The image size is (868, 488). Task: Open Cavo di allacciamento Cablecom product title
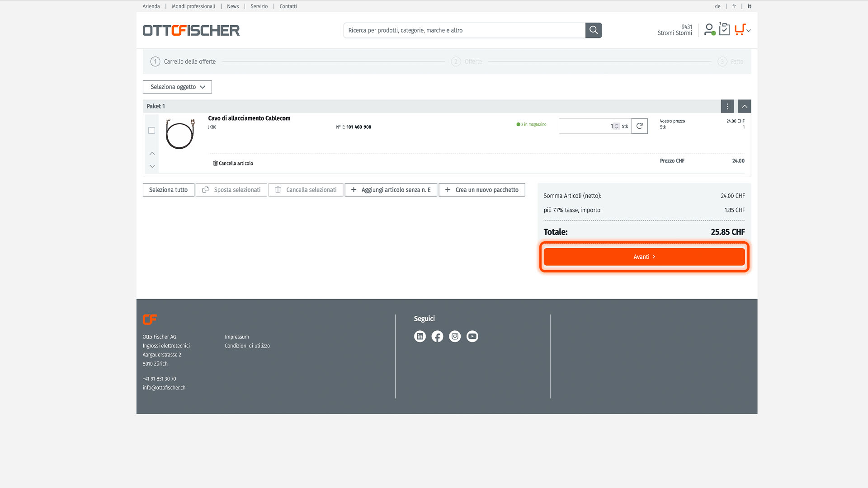click(250, 118)
